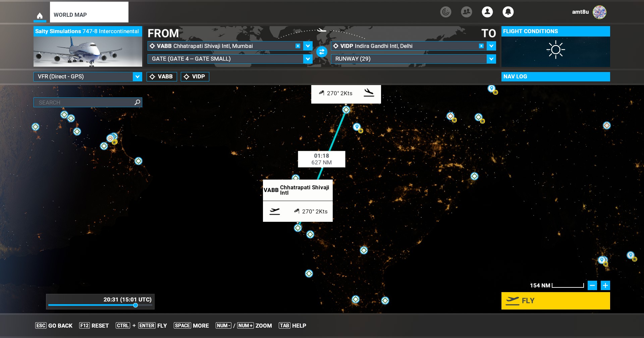Open the GATE 4 departure gate dropdown
This screenshot has width=644, height=338.
pos(307,59)
